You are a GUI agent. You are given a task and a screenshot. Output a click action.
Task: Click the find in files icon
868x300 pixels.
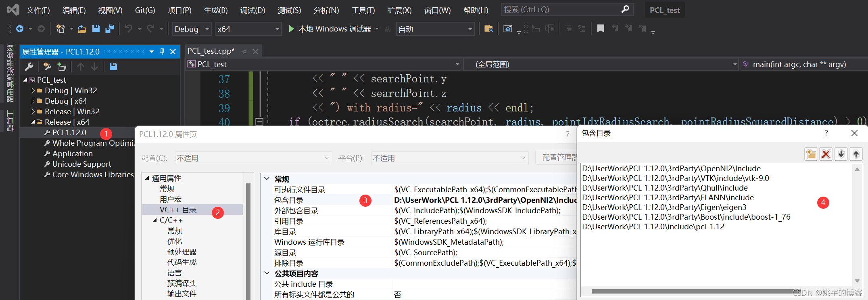tap(488, 29)
